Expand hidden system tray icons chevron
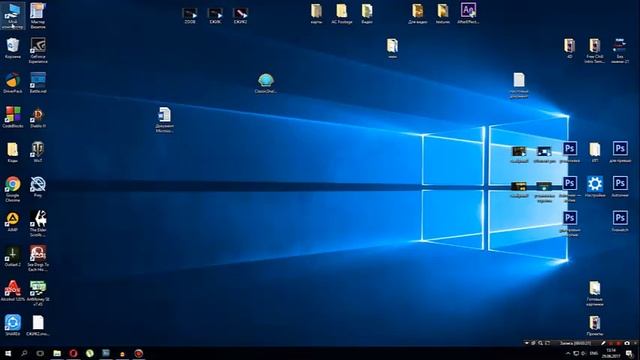 pos(567,353)
